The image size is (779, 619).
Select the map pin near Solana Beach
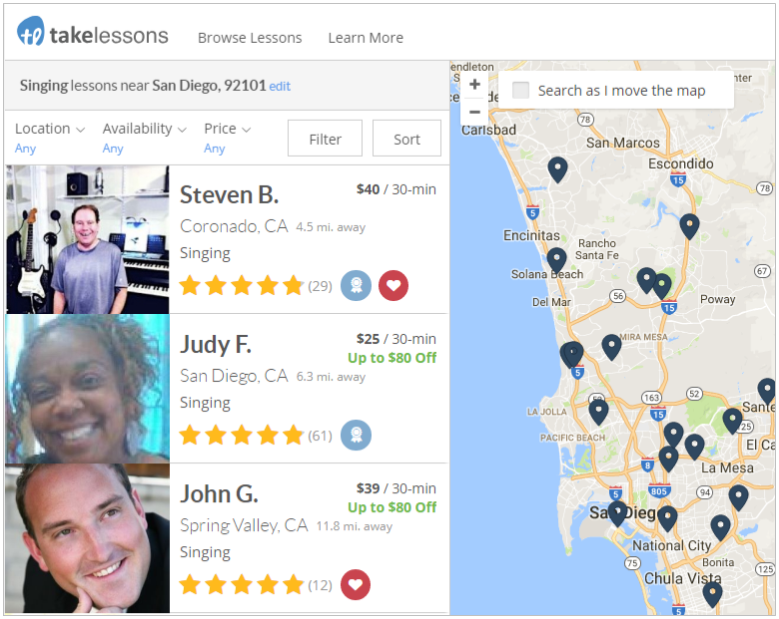pos(556,260)
